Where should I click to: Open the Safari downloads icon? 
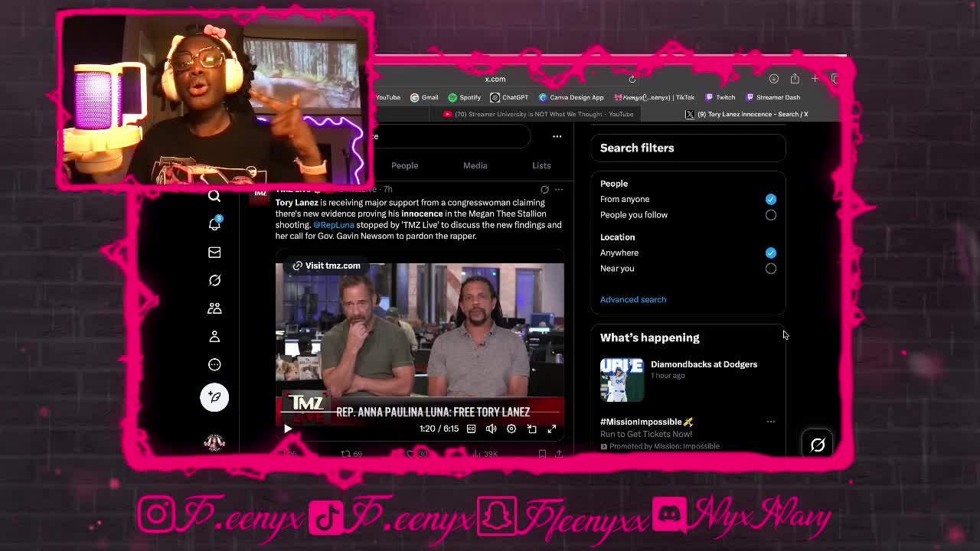coord(774,79)
